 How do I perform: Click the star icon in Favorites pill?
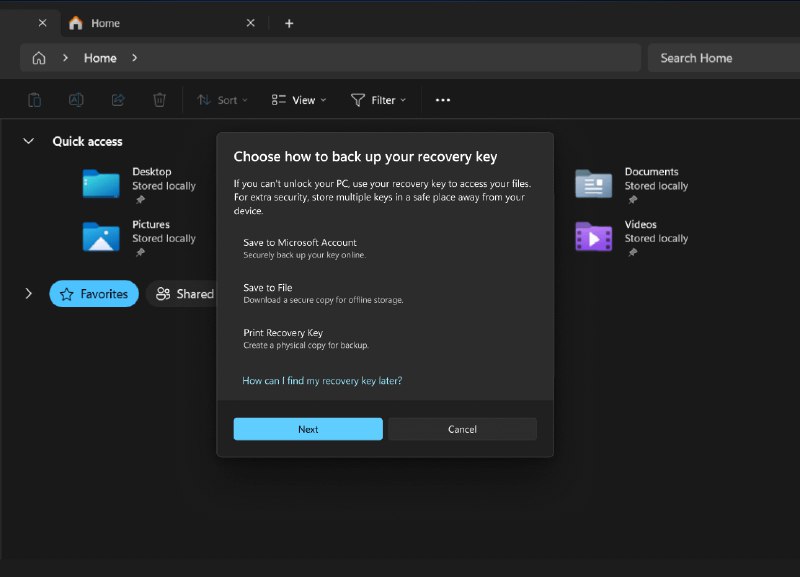pyautogui.click(x=67, y=294)
